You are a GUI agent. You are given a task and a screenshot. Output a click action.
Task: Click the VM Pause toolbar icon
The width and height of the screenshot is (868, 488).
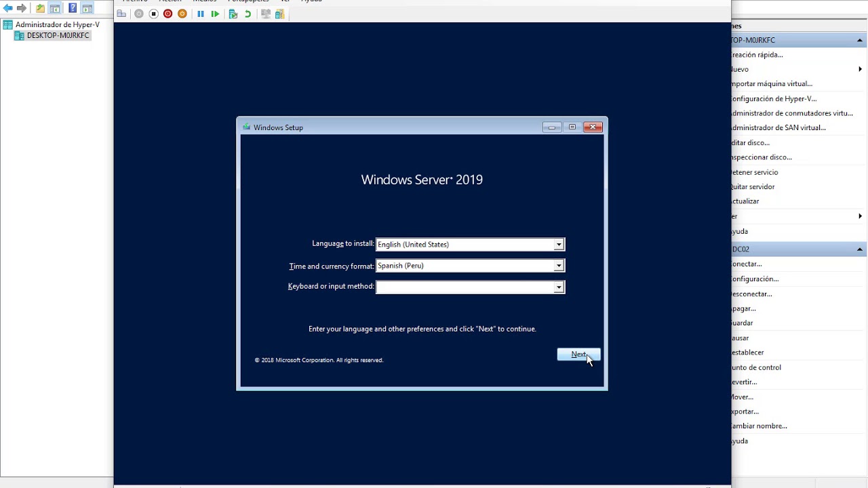(x=201, y=14)
